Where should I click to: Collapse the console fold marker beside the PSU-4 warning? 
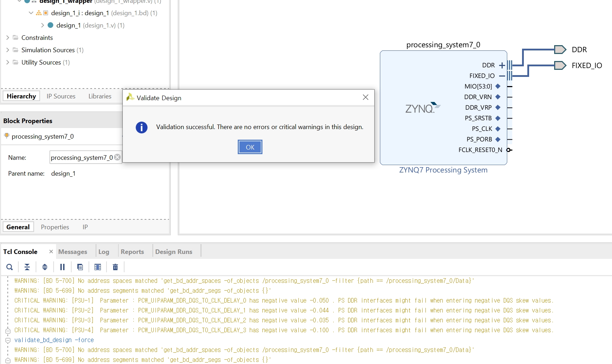click(8, 330)
